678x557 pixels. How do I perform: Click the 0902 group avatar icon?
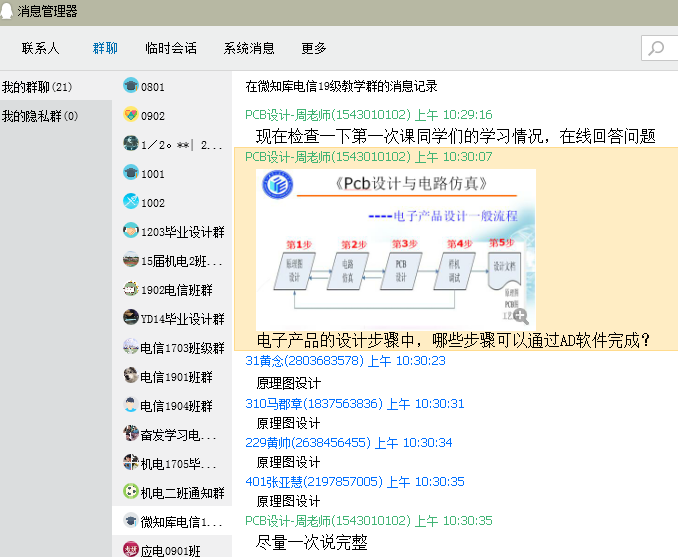tap(130, 115)
